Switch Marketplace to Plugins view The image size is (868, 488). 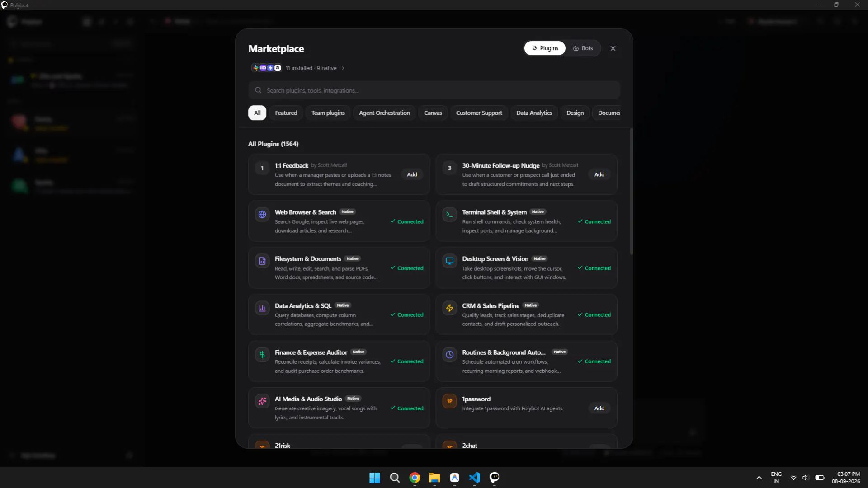[x=545, y=48]
